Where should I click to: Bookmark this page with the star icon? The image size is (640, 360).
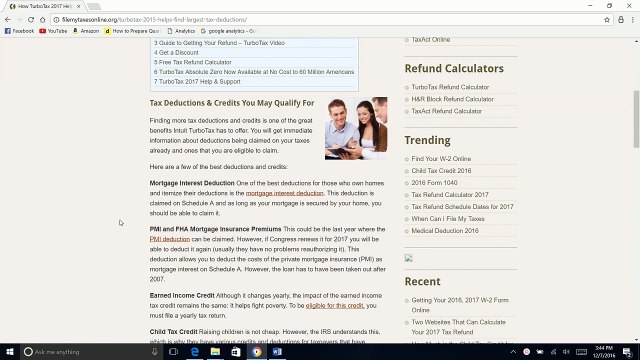coord(607,20)
